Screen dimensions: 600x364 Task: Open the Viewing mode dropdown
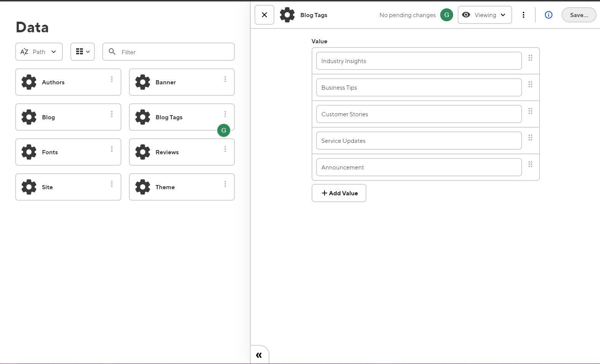(x=485, y=15)
